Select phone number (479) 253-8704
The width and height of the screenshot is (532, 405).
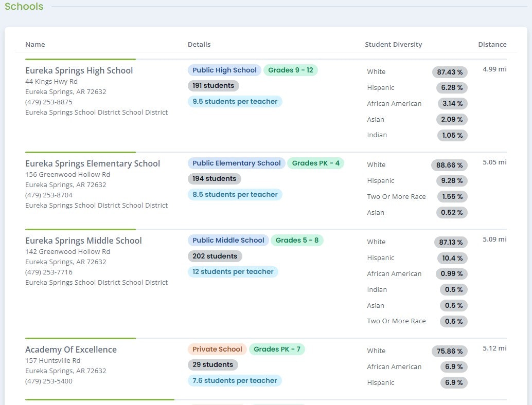coord(49,195)
